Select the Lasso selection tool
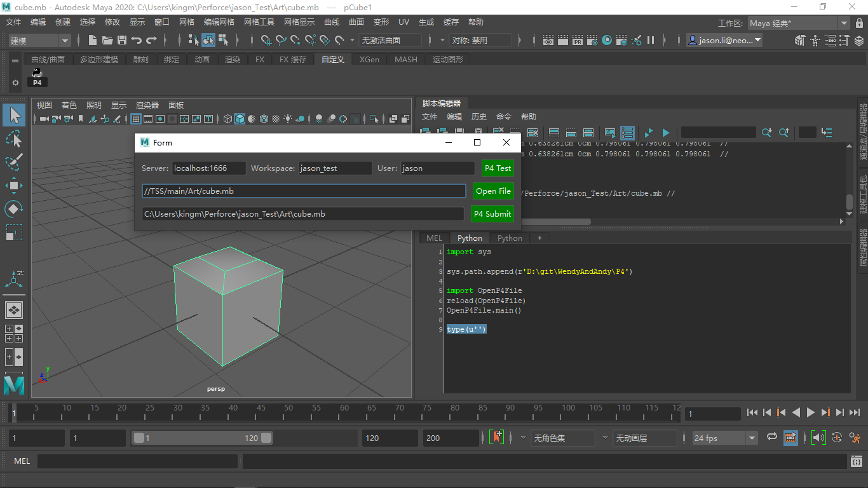The image size is (868, 488). (14, 139)
